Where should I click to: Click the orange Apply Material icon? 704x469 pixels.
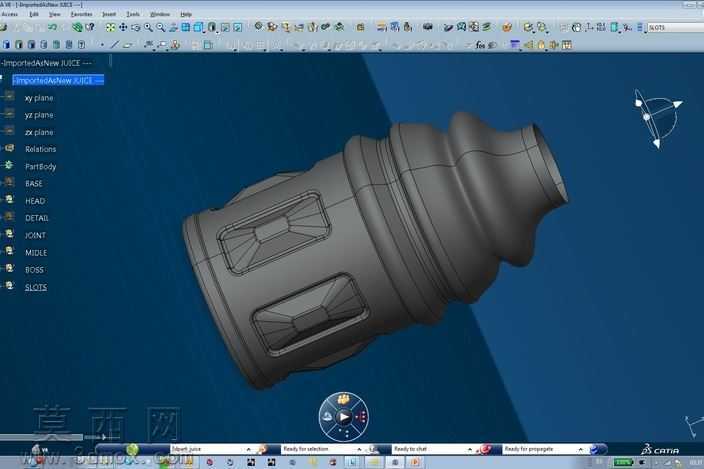[x=507, y=27]
